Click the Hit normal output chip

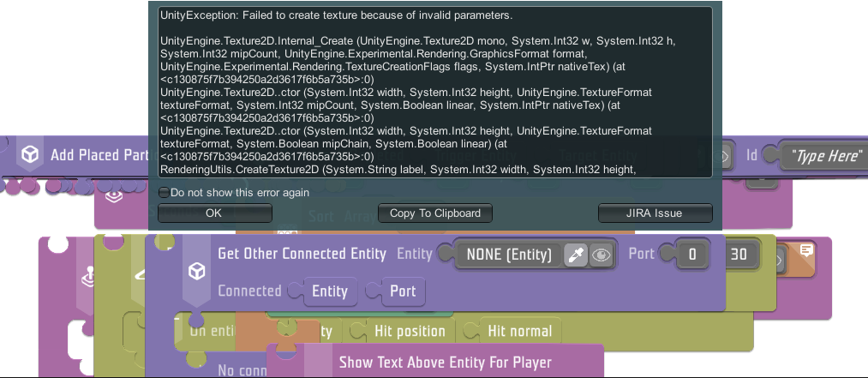point(519,331)
